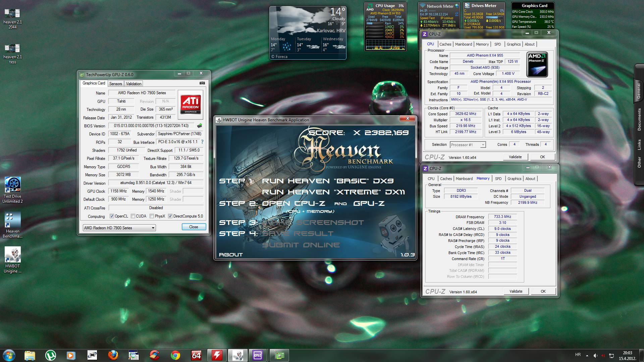Click the HR language indicator in tray
The width and height of the screenshot is (644, 362).
pyautogui.click(x=578, y=355)
